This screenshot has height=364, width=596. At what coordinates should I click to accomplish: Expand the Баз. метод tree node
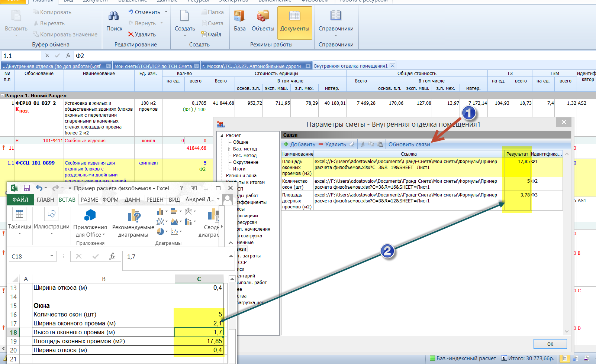click(229, 149)
